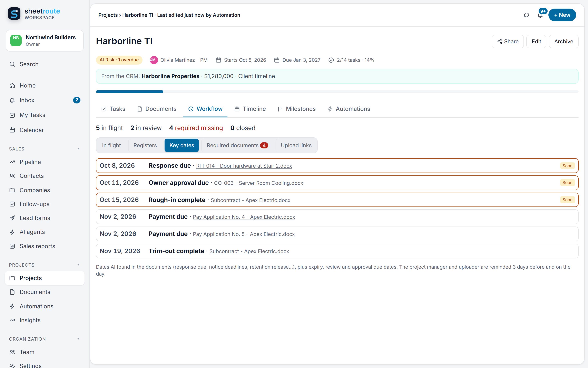
Task: Open sidebar Automations under Projects
Action: [45, 306]
